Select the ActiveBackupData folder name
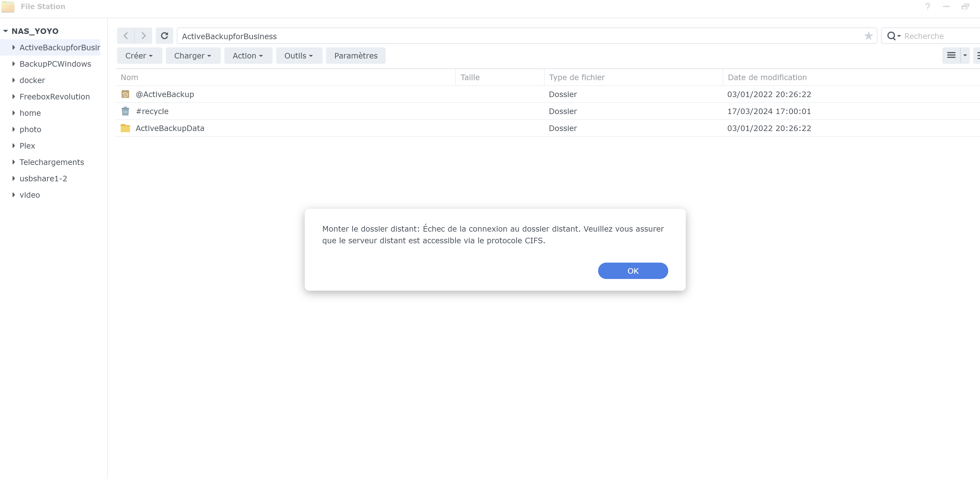 tap(170, 128)
